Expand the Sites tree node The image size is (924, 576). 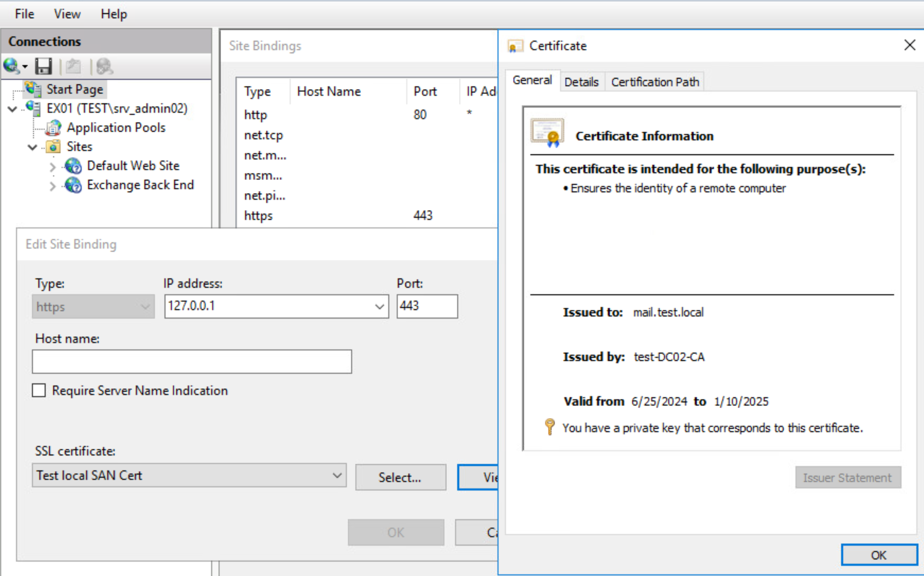coord(32,147)
